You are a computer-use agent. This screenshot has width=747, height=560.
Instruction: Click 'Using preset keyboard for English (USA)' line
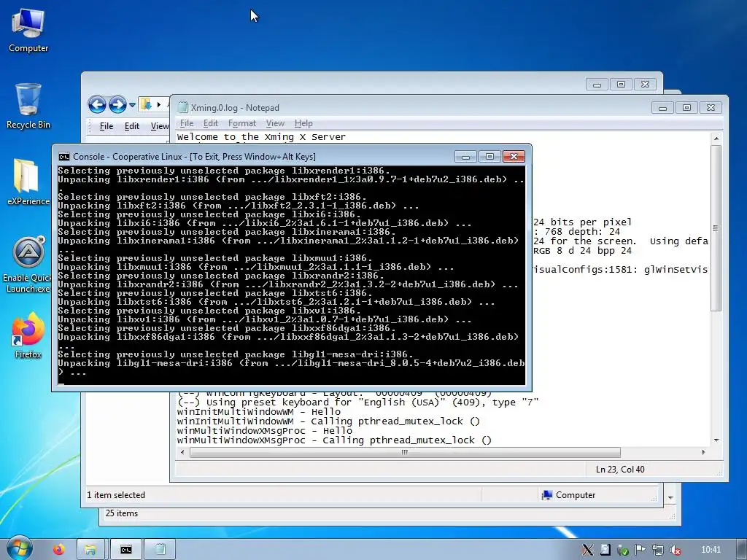357,402
